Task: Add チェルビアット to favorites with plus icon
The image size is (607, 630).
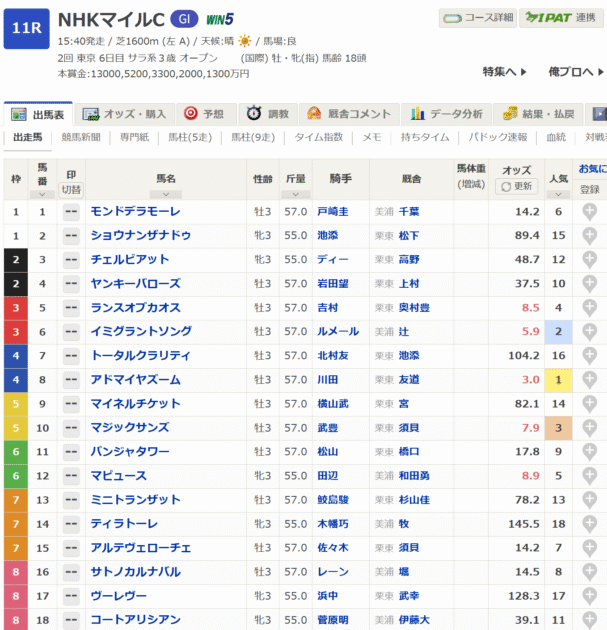Action: pos(589,260)
